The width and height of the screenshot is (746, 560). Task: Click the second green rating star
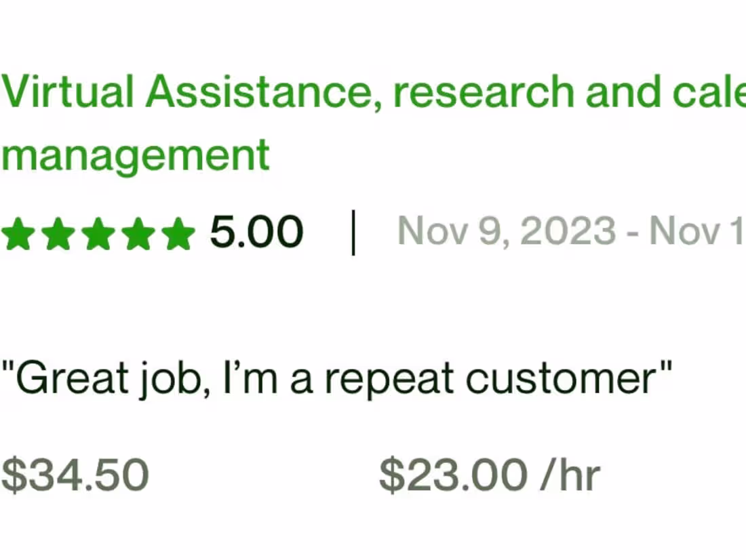[58, 233]
